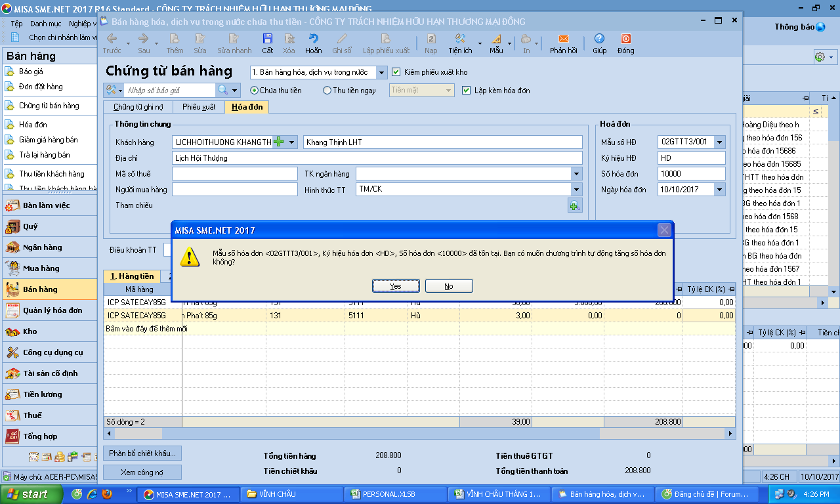
Task: Click the Số hóa đơn input field
Action: tap(692, 174)
